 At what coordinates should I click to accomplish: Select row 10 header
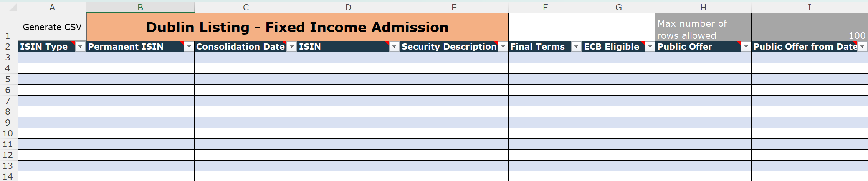point(8,133)
